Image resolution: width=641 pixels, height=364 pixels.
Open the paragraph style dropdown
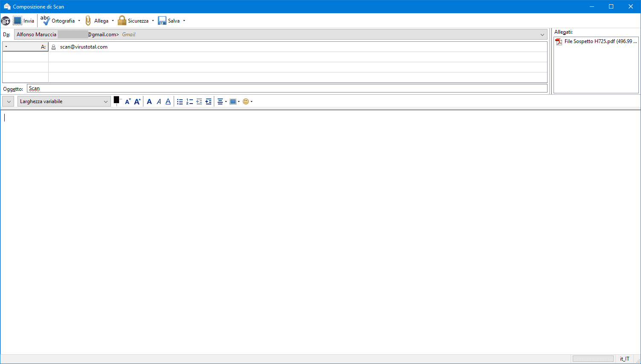pos(9,101)
